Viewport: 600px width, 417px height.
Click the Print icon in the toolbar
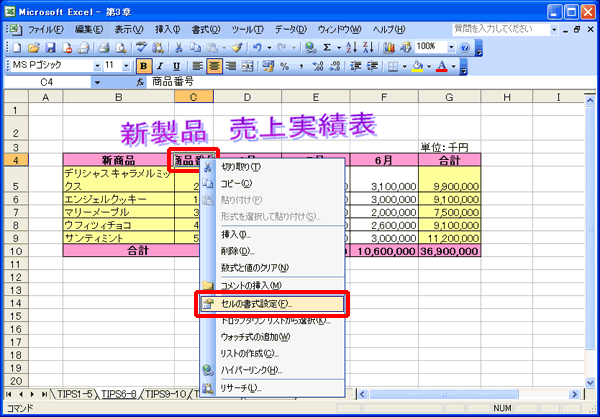pyautogui.click(x=104, y=48)
